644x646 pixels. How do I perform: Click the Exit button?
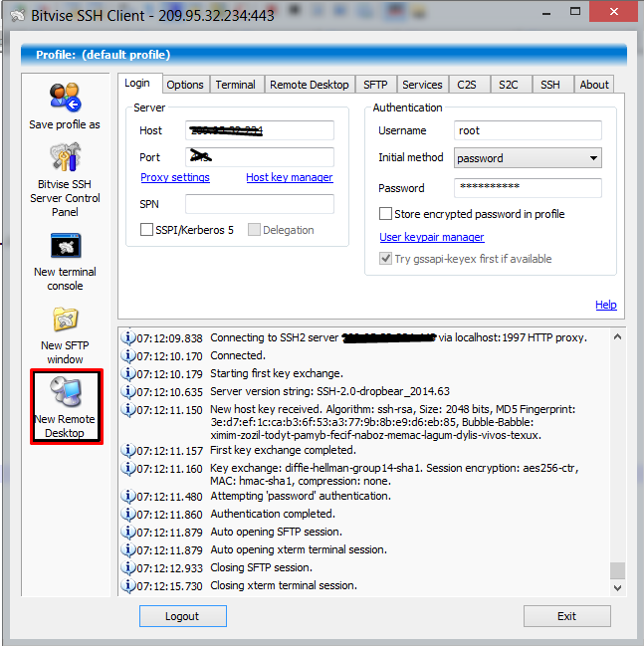click(567, 616)
